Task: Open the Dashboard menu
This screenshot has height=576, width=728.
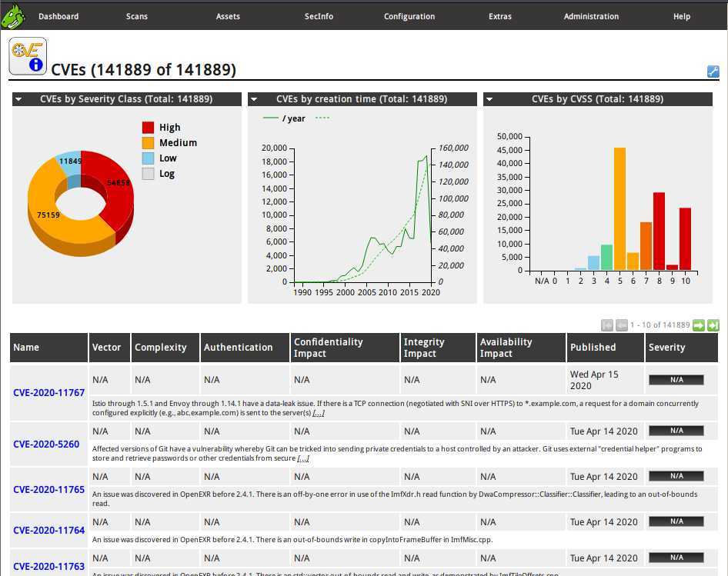Action: (58, 16)
